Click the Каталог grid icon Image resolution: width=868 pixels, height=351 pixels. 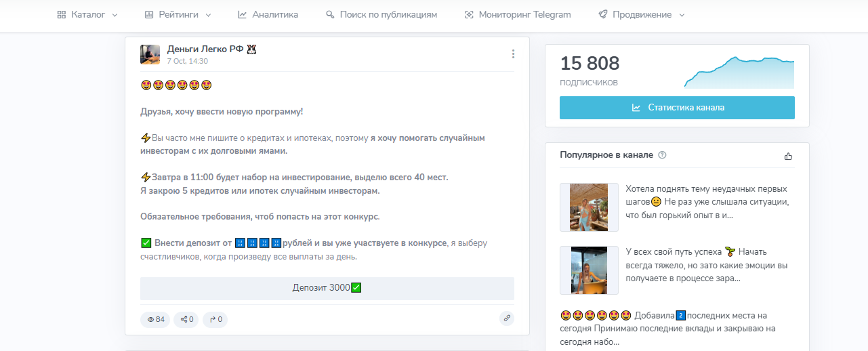pos(62,14)
